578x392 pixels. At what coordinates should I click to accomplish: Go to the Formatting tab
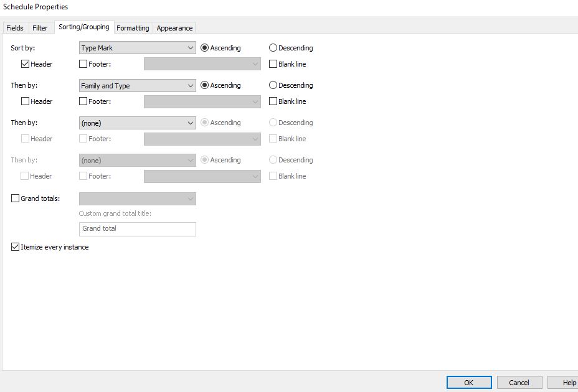(133, 28)
